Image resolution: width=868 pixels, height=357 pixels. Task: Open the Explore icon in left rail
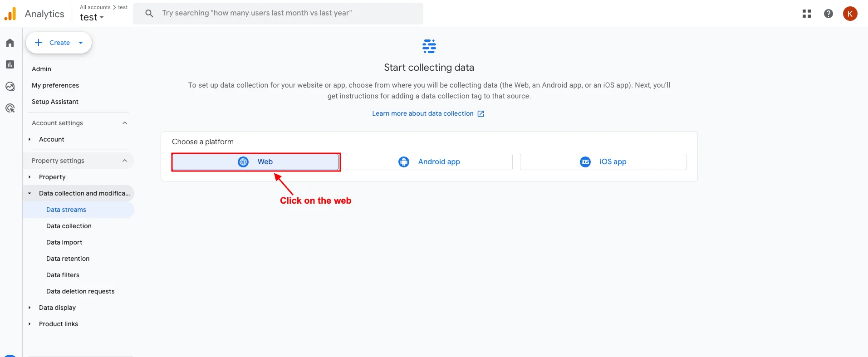click(x=10, y=86)
